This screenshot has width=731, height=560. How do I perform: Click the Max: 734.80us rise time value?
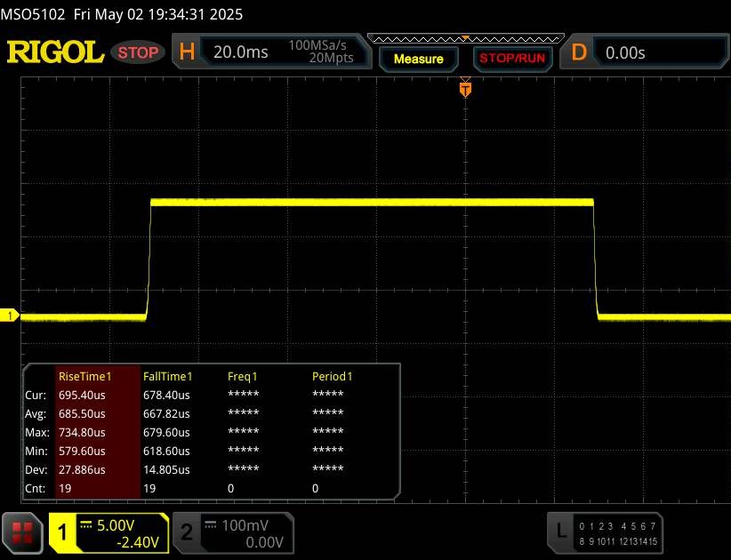82,432
